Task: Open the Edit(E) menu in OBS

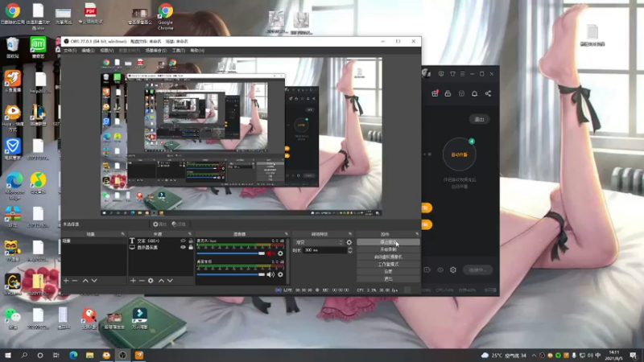Action: click(x=88, y=51)
